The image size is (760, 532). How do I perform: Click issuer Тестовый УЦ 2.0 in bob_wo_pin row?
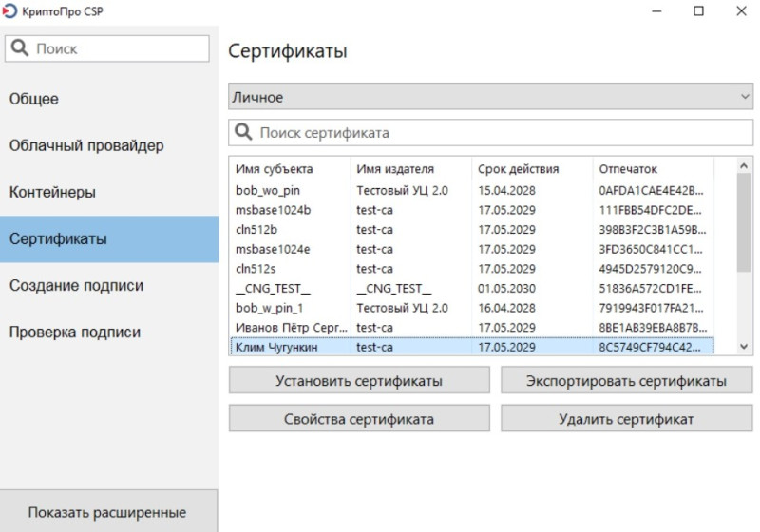pos(402,190)
